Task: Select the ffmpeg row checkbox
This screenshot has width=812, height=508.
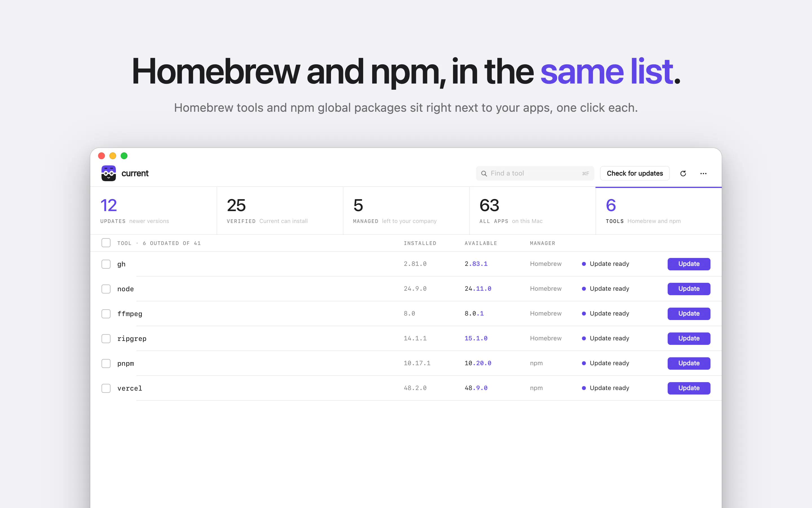Action: coord(106,314)
